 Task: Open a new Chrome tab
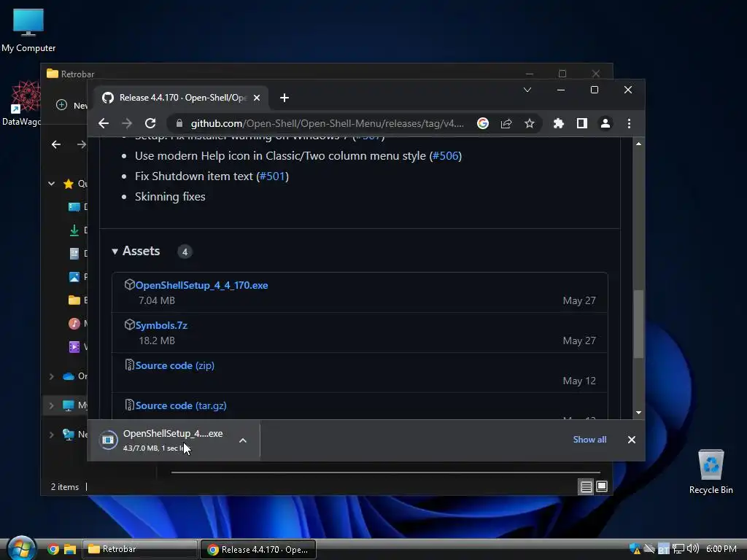285,98
